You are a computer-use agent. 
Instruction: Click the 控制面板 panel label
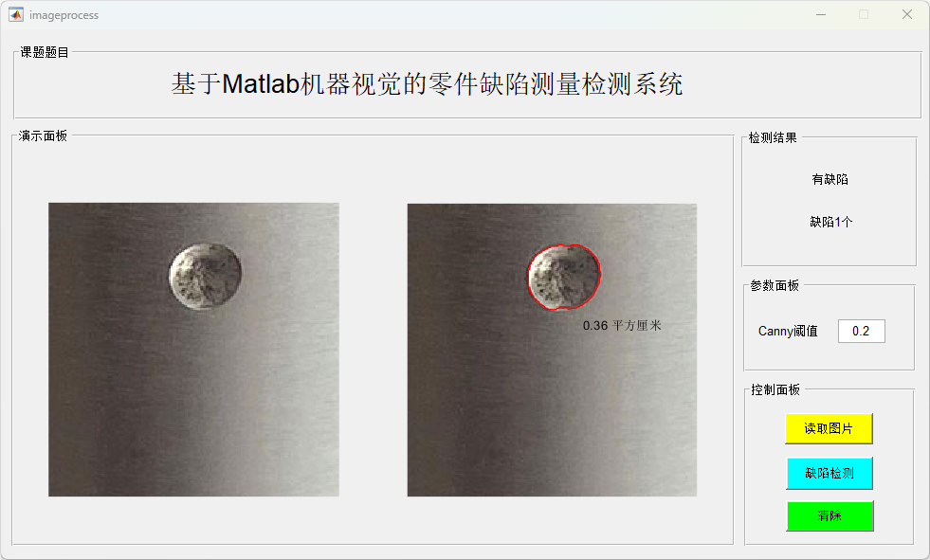[x=775, y=389]
